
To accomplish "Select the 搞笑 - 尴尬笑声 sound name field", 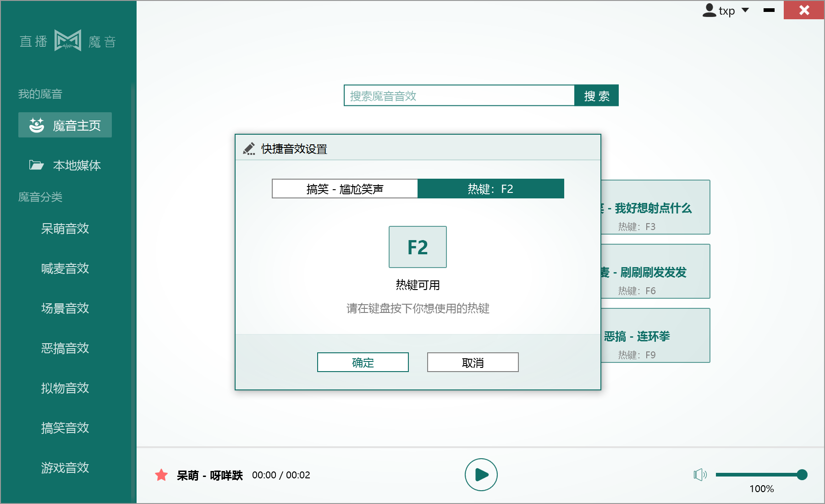I will click(x=345, y=189).
